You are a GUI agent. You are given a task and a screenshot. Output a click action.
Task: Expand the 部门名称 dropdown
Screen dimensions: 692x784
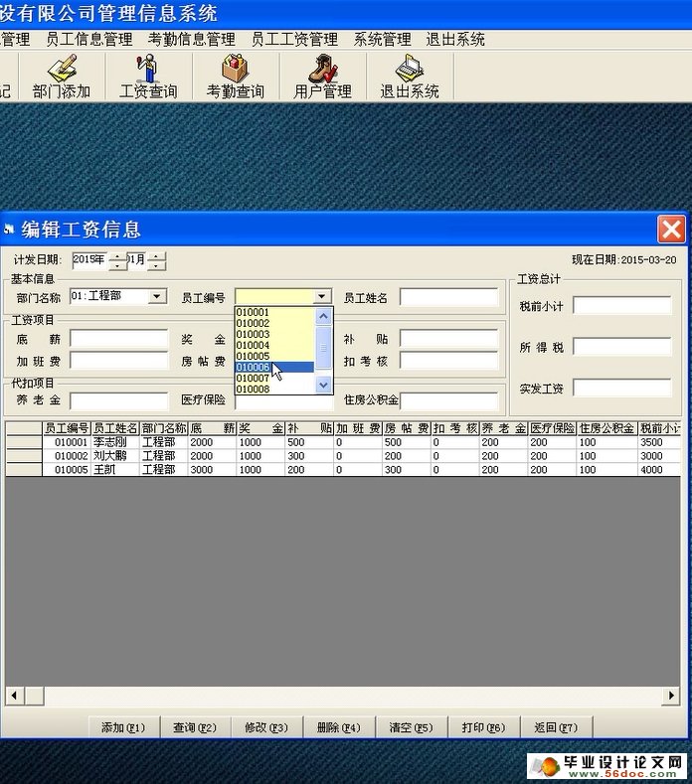tap(157, 296)
